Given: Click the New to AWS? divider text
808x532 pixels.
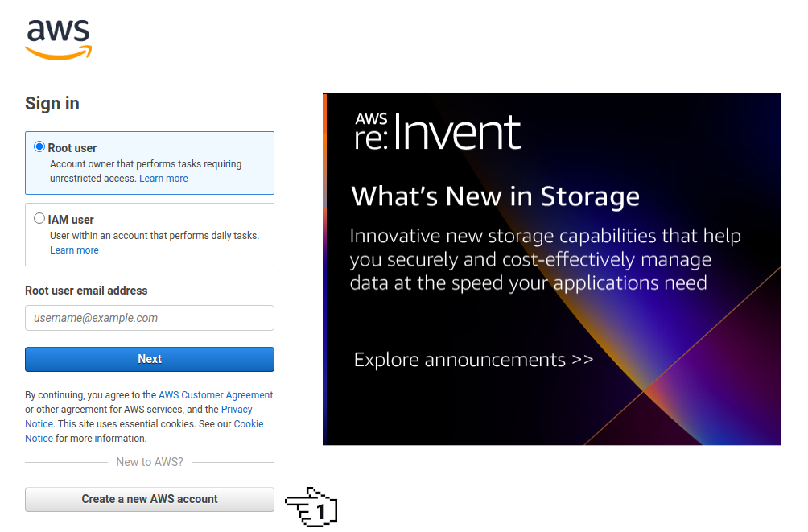Looking at the screenshot, I should click(150, 462).
